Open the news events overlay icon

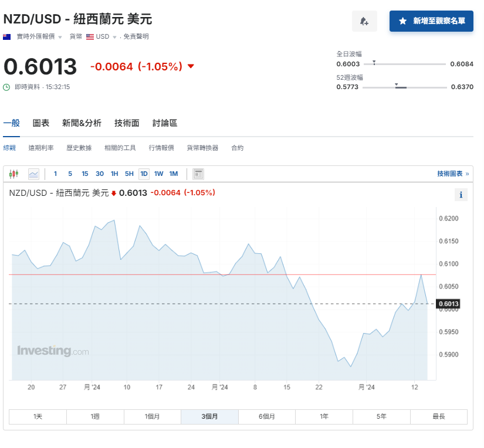(197, 174)
